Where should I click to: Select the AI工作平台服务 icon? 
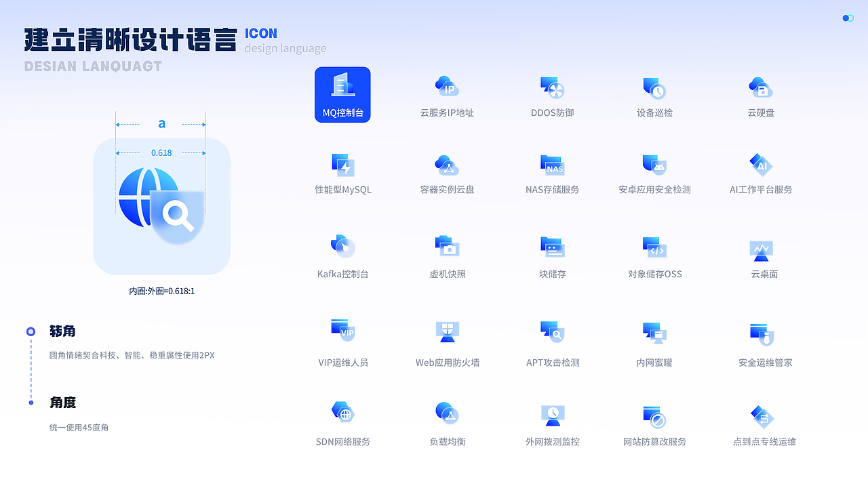click(x=761, y=164)
